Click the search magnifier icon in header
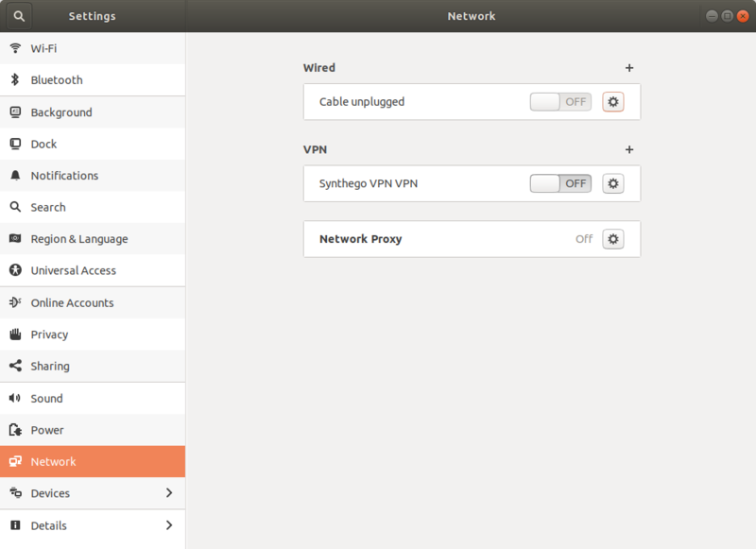Viewport: 756px width, 549px height. pos(19,16)
